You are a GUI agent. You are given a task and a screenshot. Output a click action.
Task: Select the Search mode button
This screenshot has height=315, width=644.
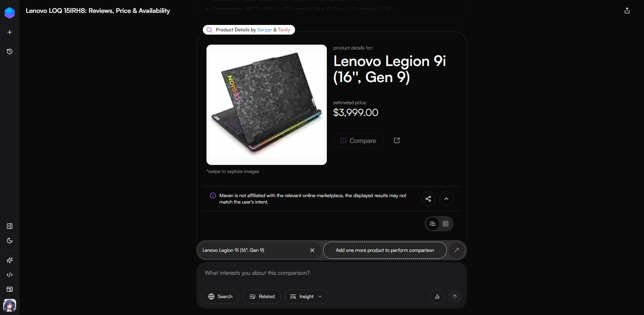pyautogui.click(x=220, y=296)
